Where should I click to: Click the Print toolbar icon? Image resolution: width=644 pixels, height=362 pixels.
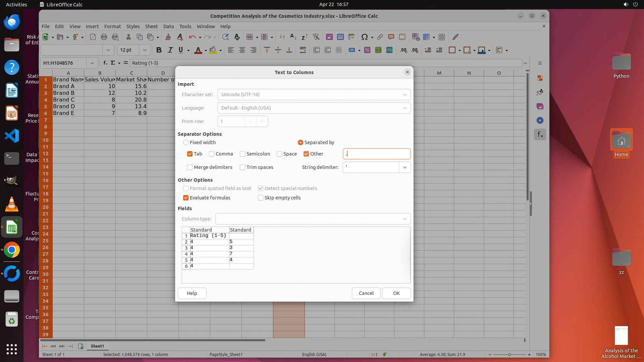tap(104, 37)
